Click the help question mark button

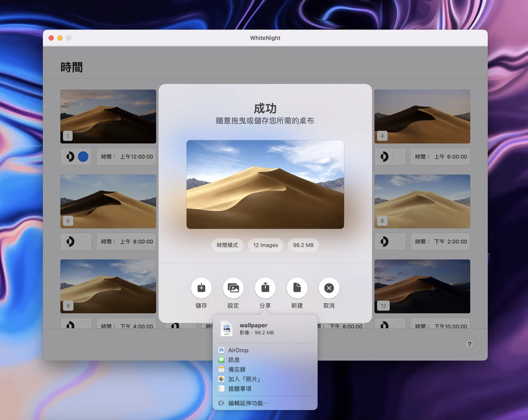click(469, 344)
